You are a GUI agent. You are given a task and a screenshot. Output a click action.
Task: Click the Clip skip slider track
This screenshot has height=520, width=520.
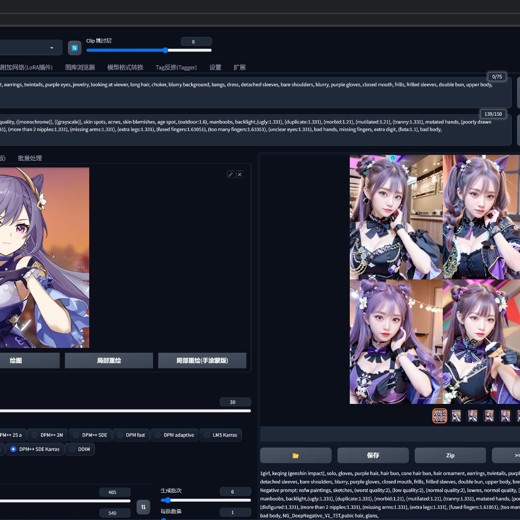pyautogui.click(x=149, y=50)
